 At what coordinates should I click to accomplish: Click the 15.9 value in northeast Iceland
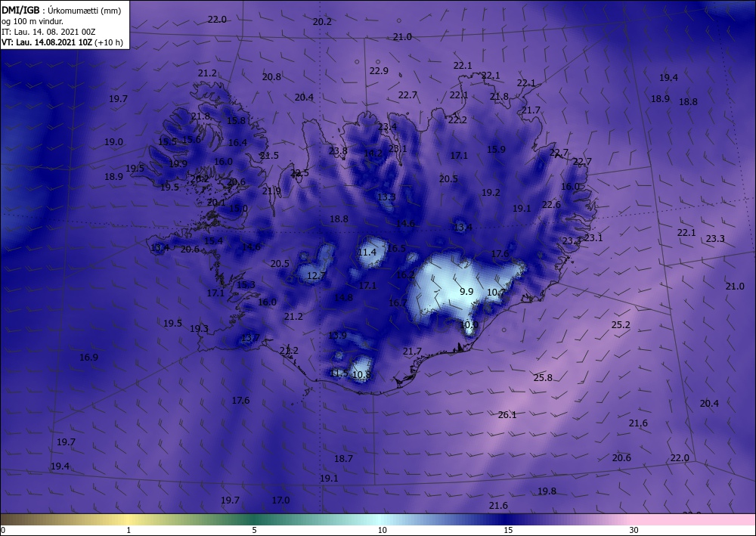click(x=496, y=150)
